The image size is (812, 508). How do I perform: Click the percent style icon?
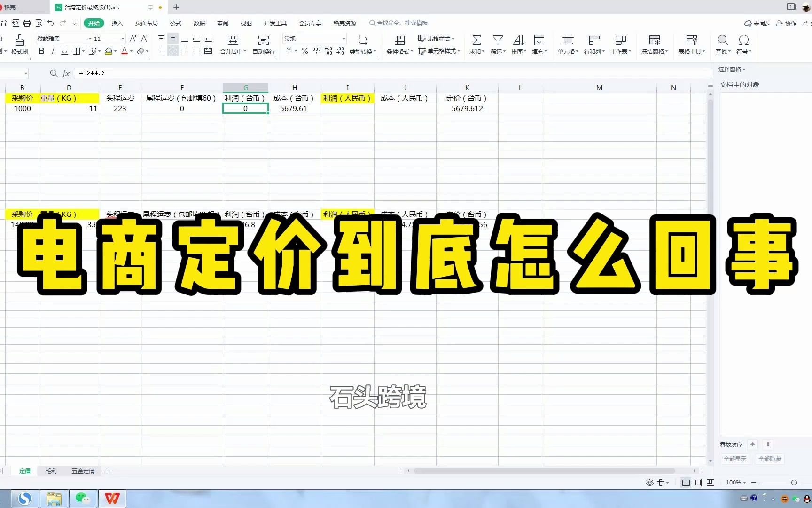tap(305, 51)
